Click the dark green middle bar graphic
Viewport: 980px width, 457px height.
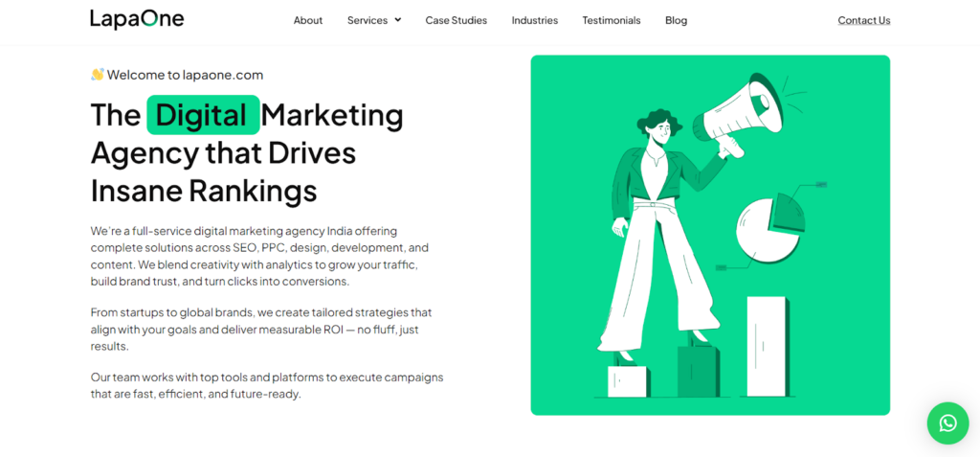698,371
